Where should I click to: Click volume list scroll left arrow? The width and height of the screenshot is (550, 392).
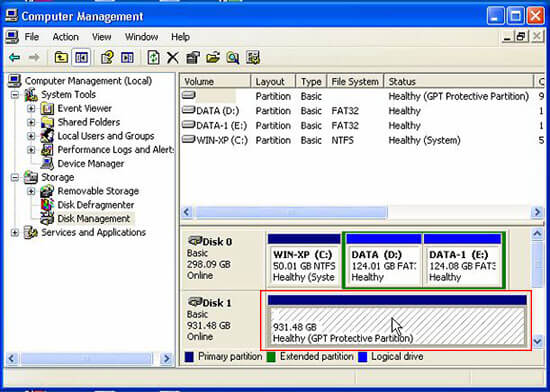[x=187, y=212]
